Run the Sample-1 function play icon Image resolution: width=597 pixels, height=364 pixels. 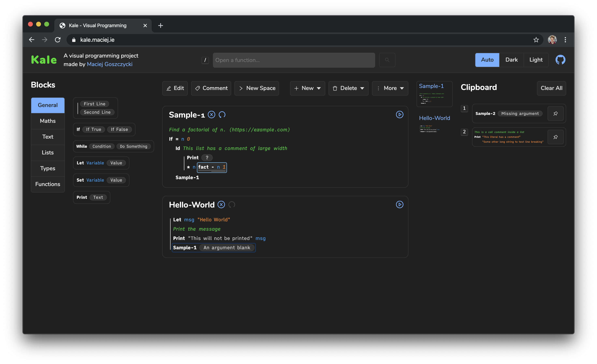click(399, 115)
